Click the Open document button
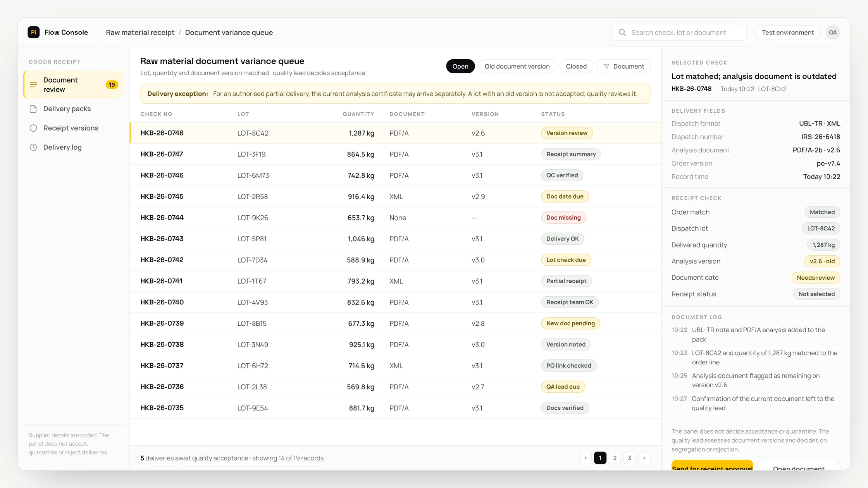This screenshot has height=488, width=868. click(799, 466)
